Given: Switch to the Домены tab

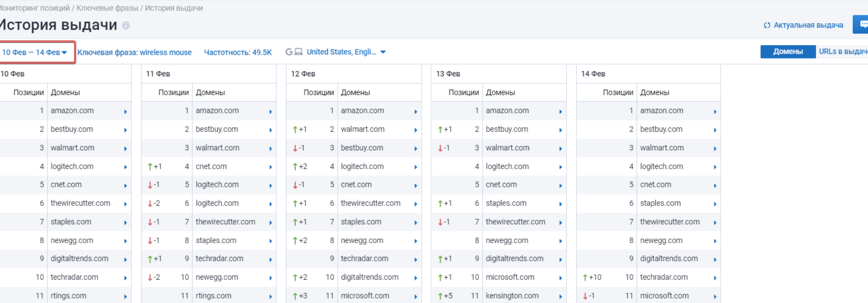Looking at the screenshot, I should click(787, 52).
